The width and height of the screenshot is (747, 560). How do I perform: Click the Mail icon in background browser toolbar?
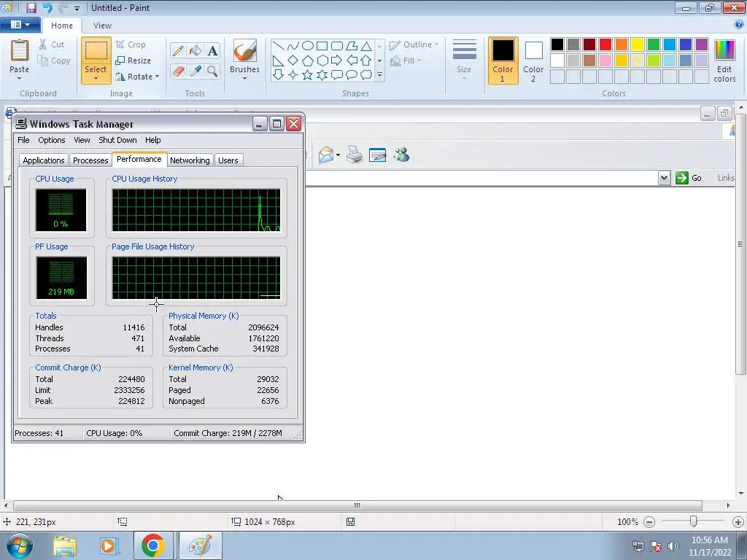[x=326, y=155]
